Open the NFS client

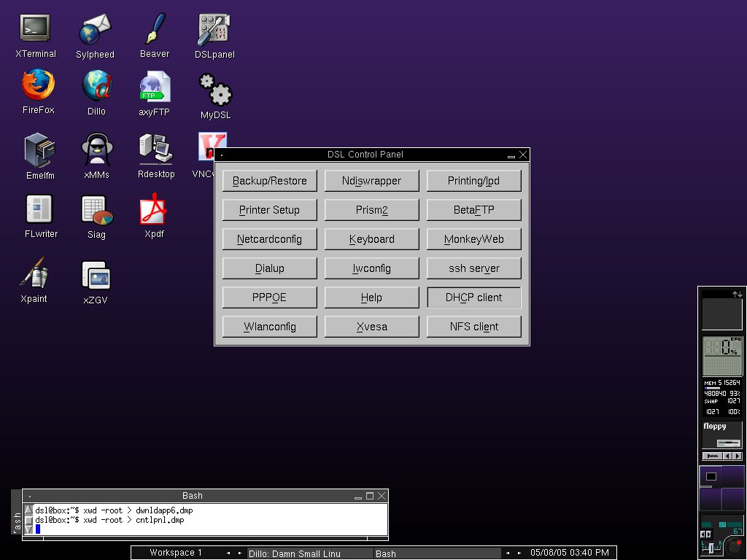473,327
